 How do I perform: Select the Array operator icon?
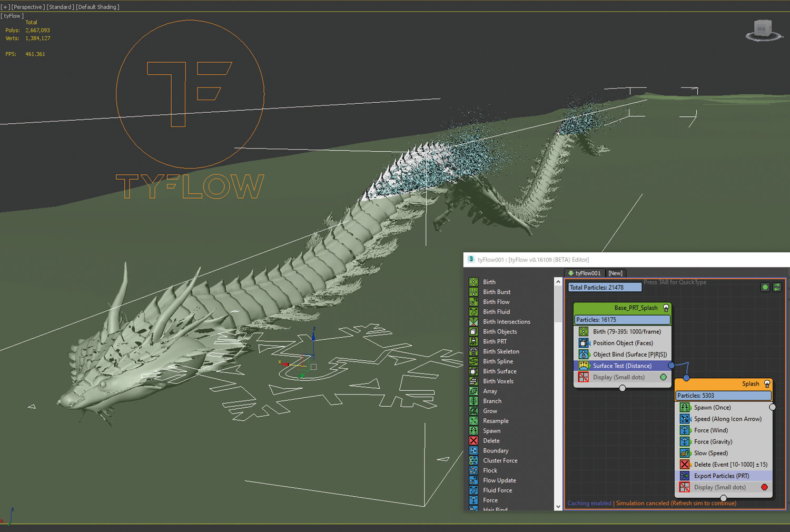pos(473,391)
